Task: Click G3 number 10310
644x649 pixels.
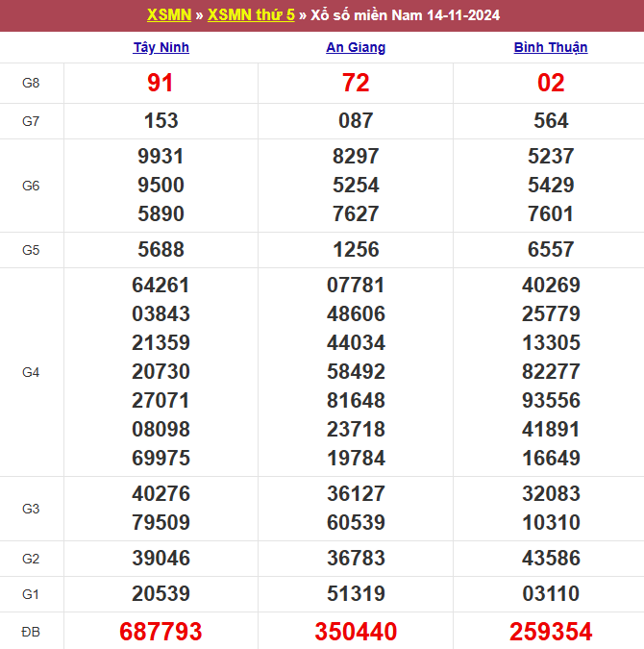Action: [551, 522]
